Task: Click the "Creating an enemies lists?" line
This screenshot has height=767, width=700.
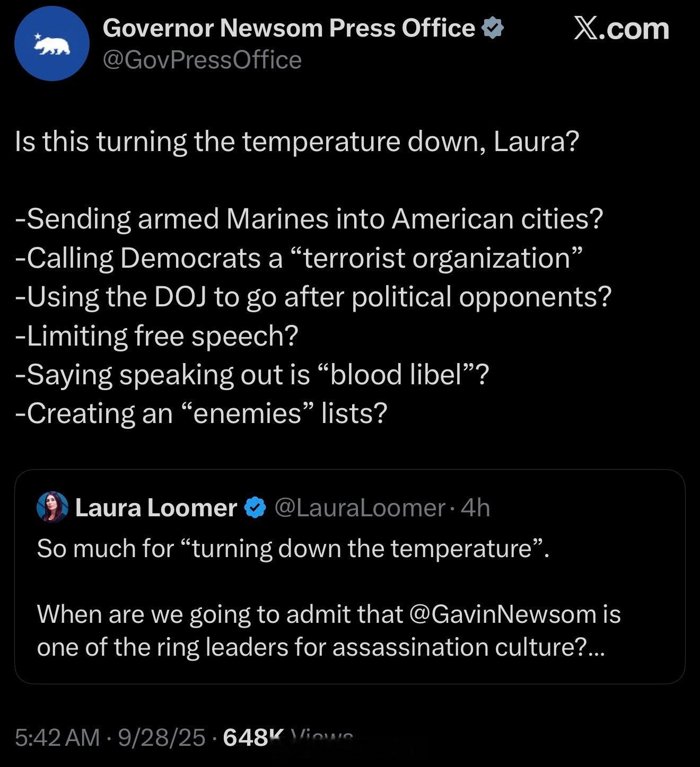Action: tap(202, 413)
